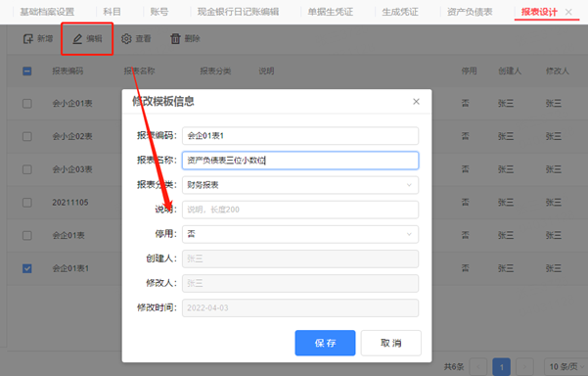Click the 停用 column header
588x376 pixels.
[469, 70]
